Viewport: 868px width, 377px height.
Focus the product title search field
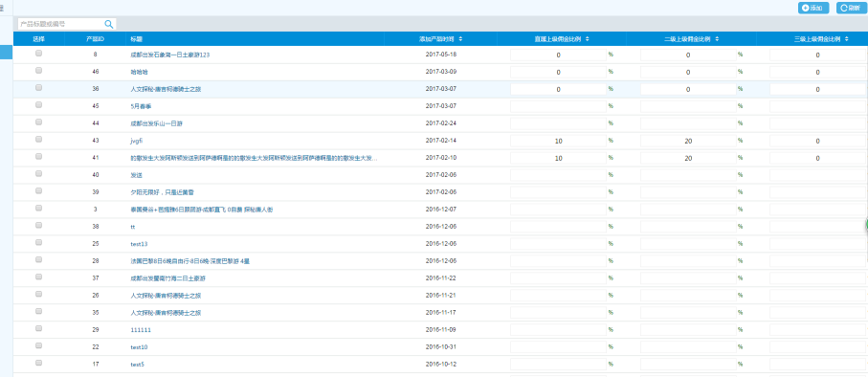pyautogui.click(x=61, y=24)
